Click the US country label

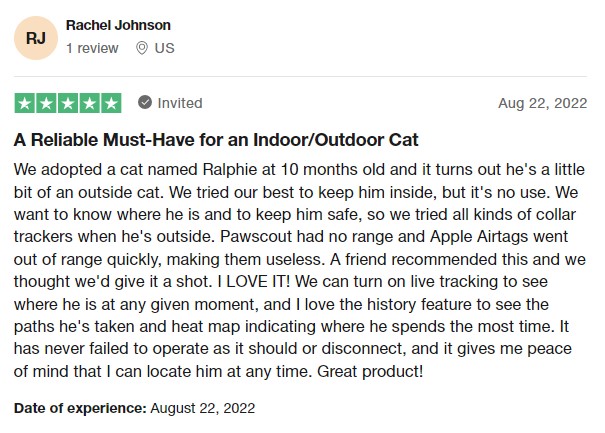(x=164, y=48)
